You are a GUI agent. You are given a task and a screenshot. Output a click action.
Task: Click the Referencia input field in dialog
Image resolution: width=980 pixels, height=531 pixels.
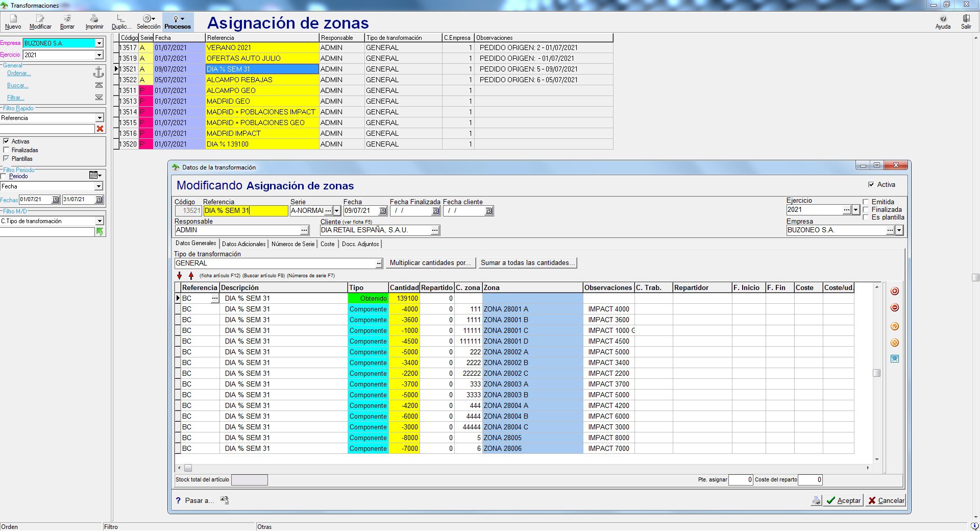click(x=246, y=211)
